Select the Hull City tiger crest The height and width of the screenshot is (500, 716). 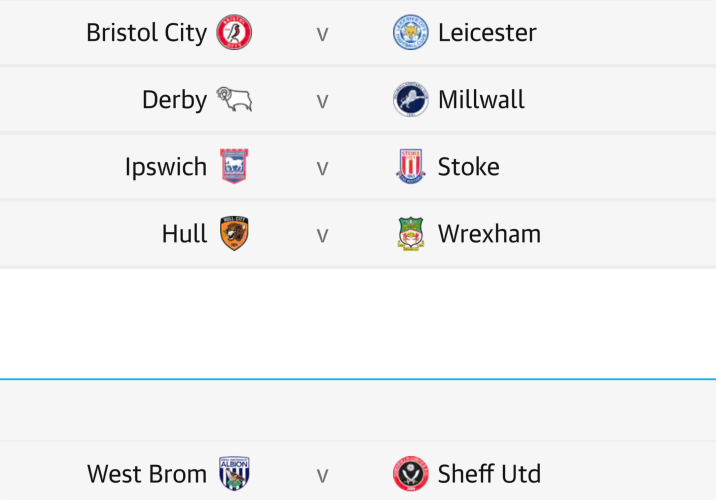(234, 234)
